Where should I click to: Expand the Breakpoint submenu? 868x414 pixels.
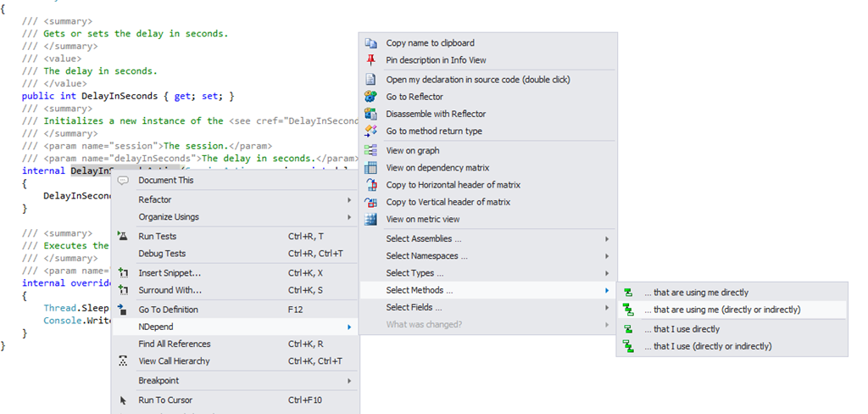(349, 381)
